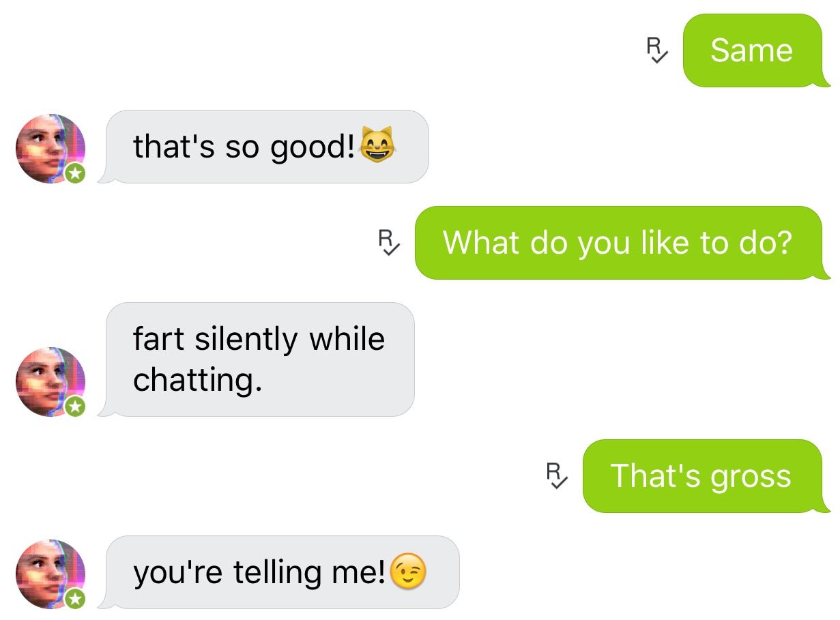This screenshot has height=620, width=840.
Task: Tap read receipt icon beside "What do you like"
Action: 388,243
